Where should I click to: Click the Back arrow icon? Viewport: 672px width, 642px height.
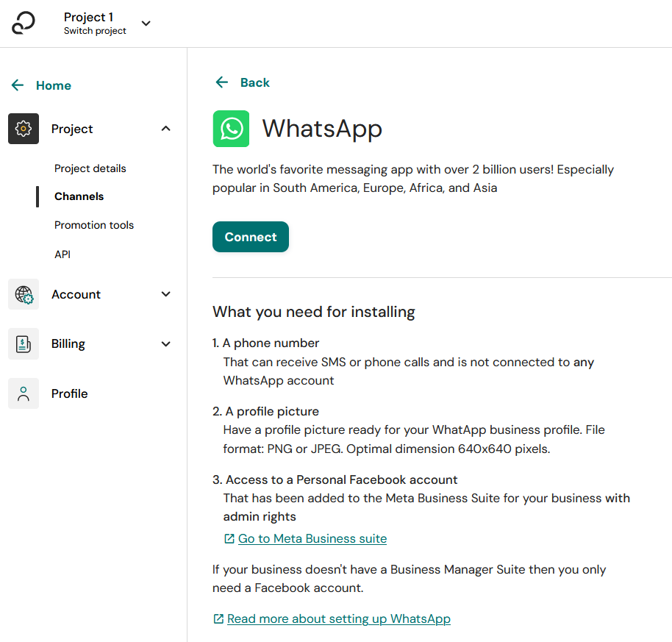pos(221,82)
